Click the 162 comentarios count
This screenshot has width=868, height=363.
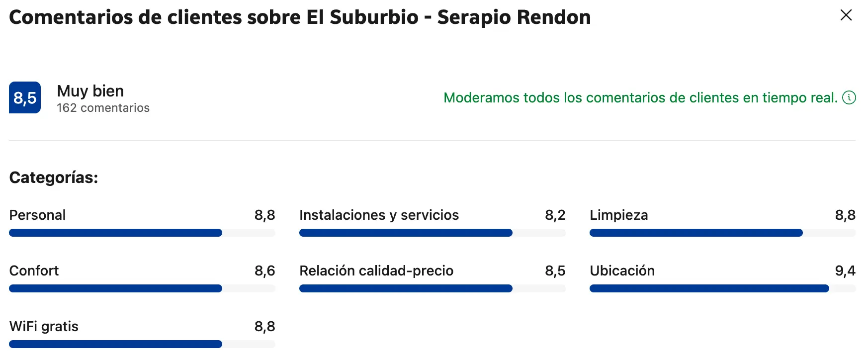pyautogui.click(x=103, y=108)
